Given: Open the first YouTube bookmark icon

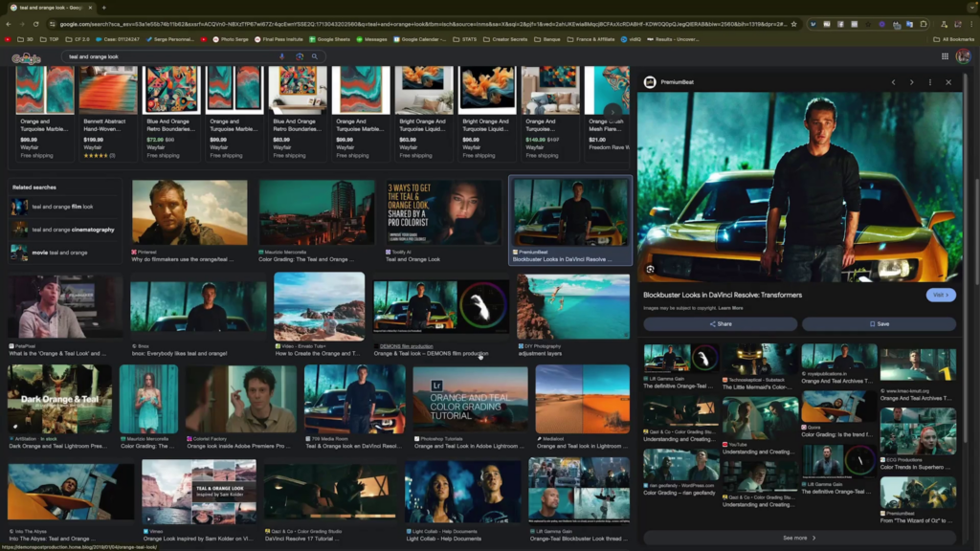Looking at the screenshot, I should click(x=8, y=39).
